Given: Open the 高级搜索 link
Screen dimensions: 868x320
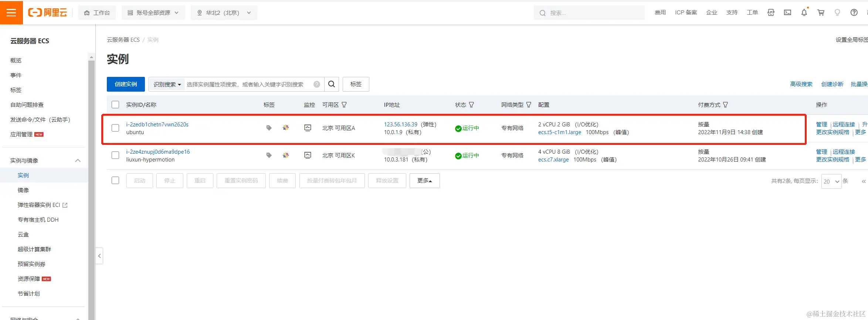Looking at the screenshot, I should coord(801,84).
